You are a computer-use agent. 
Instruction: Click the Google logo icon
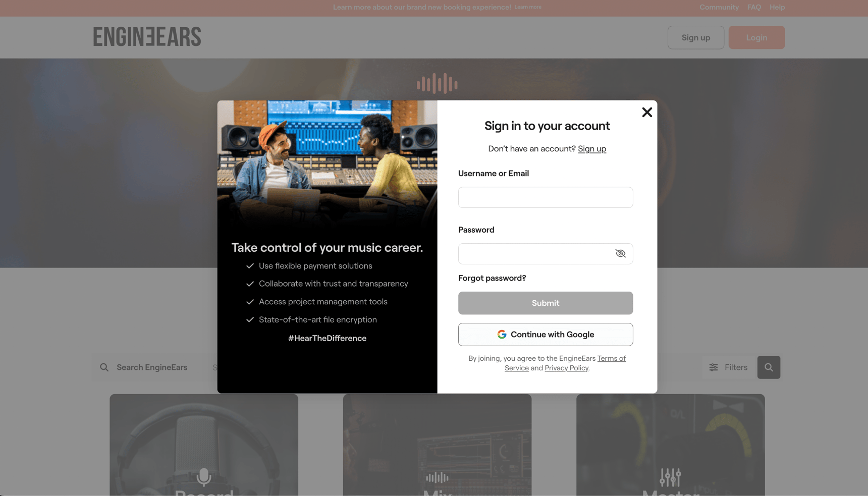click(x=502, y=335)
